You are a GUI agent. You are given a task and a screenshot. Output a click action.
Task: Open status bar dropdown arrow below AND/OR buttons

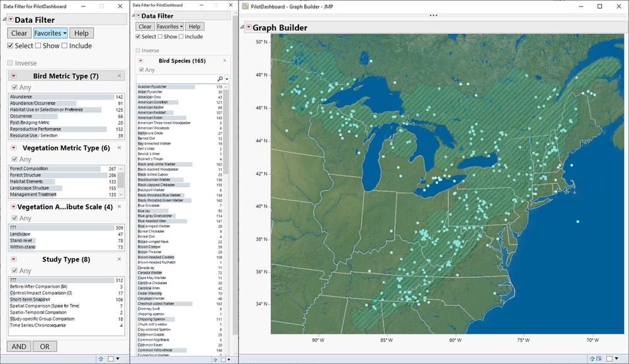[118, 359]
